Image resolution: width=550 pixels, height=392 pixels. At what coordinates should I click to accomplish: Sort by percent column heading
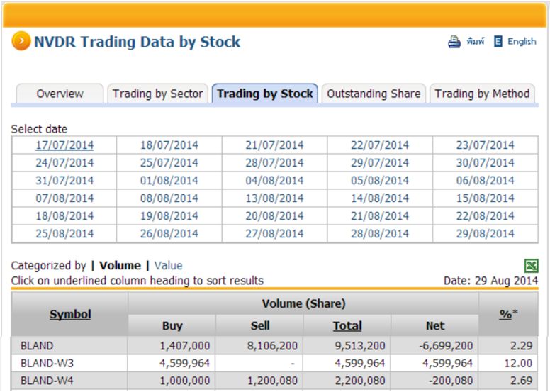coord(505,314)
